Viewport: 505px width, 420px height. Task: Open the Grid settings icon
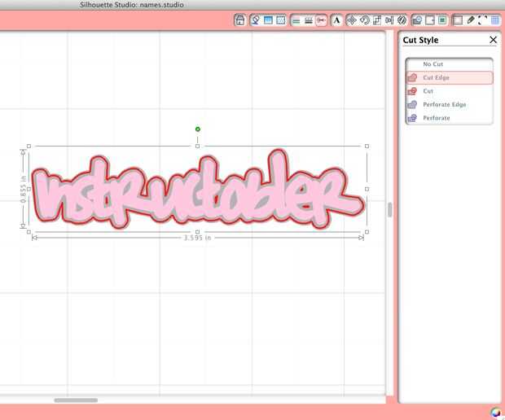495,20
